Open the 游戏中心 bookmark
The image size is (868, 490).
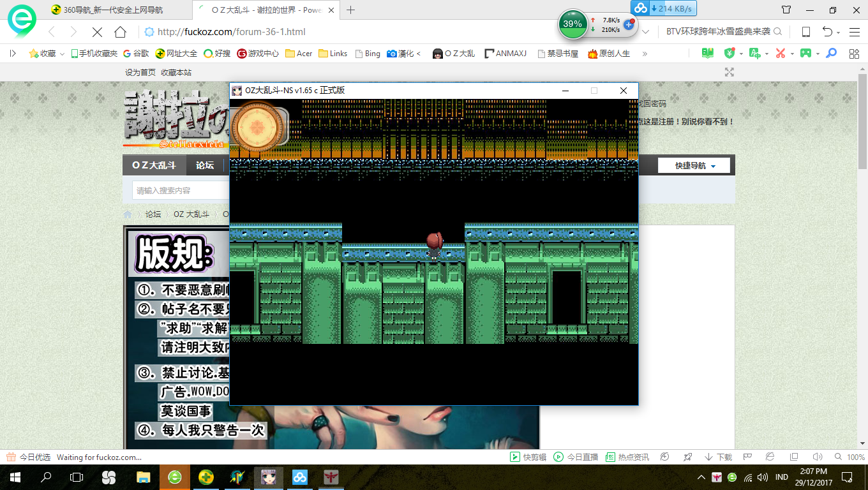pyautogui.click(x=258, y=54)
